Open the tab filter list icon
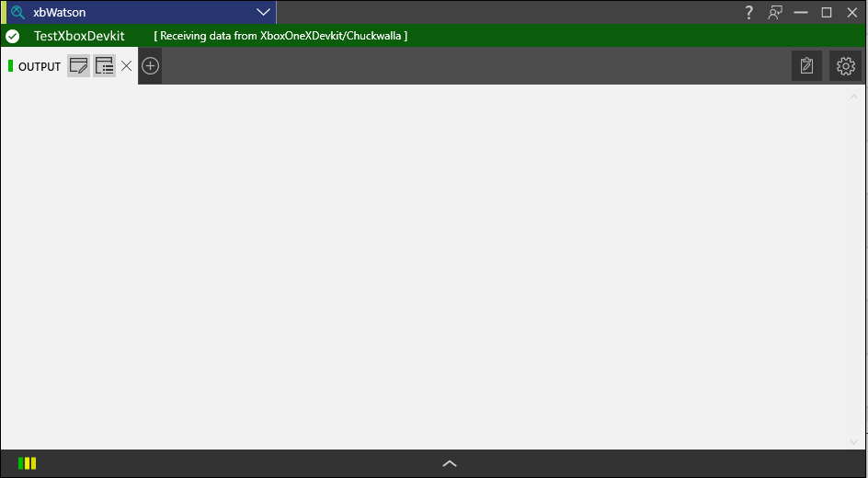 [x=104, y=66]
